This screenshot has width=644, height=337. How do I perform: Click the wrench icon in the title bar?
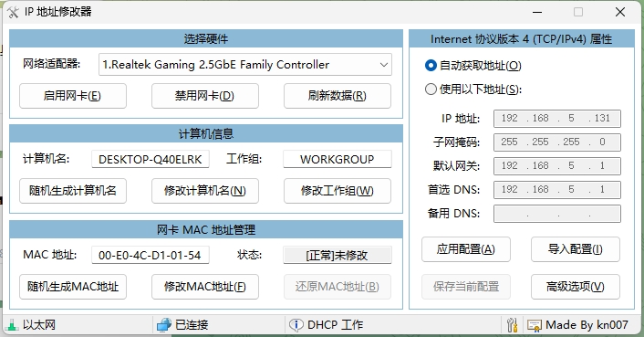pyautogui.click(x=13, y=12)
